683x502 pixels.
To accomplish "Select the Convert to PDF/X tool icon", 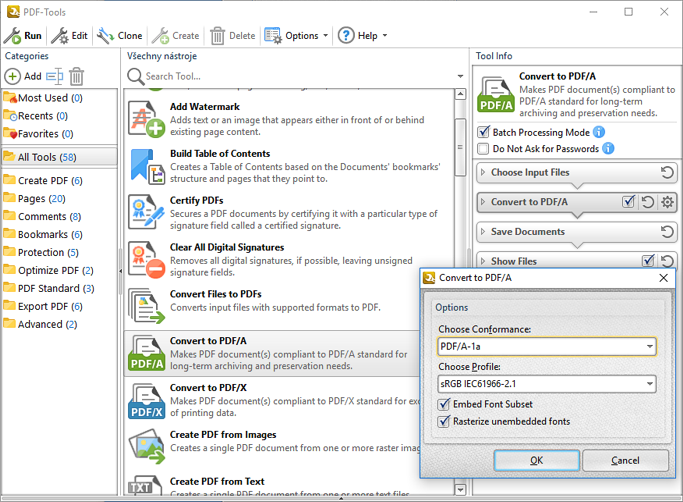I will tap(146, 400).
